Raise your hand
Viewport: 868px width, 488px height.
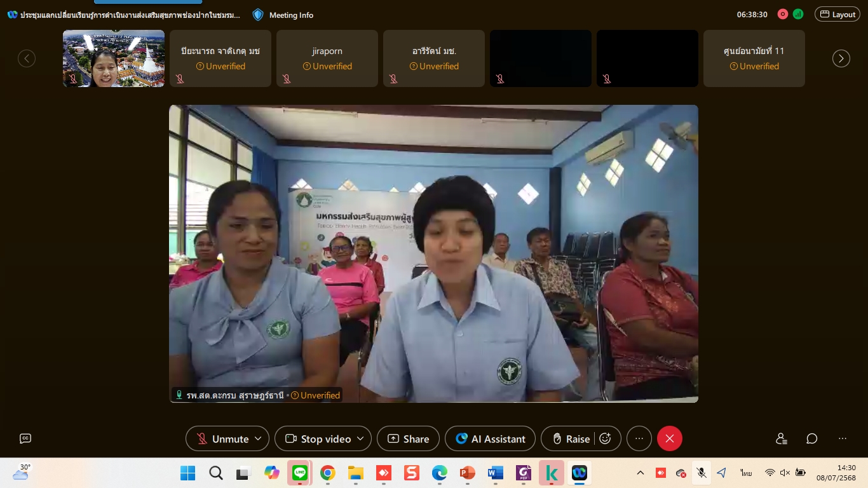[x=571, y=438]
